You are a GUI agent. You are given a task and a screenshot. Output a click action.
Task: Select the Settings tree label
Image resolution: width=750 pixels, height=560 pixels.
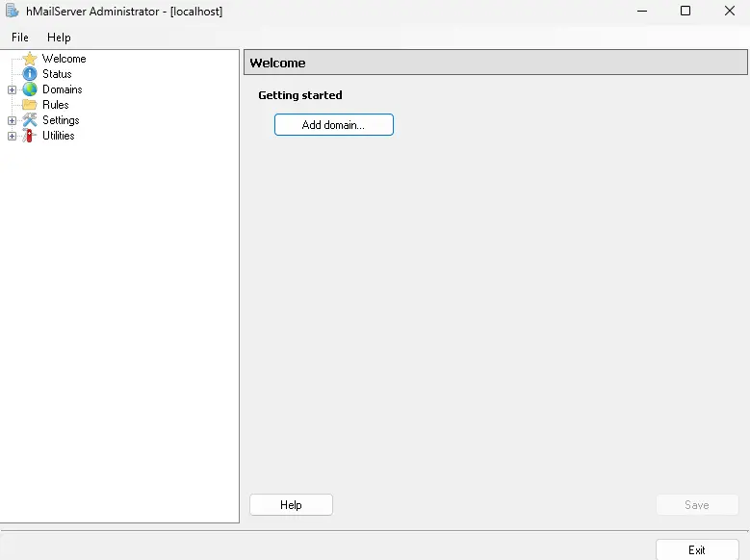point(61,120)
